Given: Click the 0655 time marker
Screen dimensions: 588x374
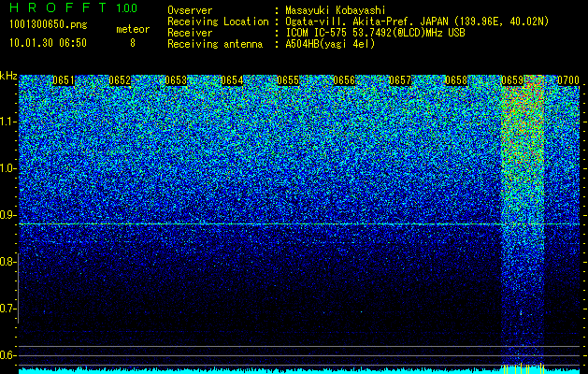Looking at the screenshot, I should (288, 80).
